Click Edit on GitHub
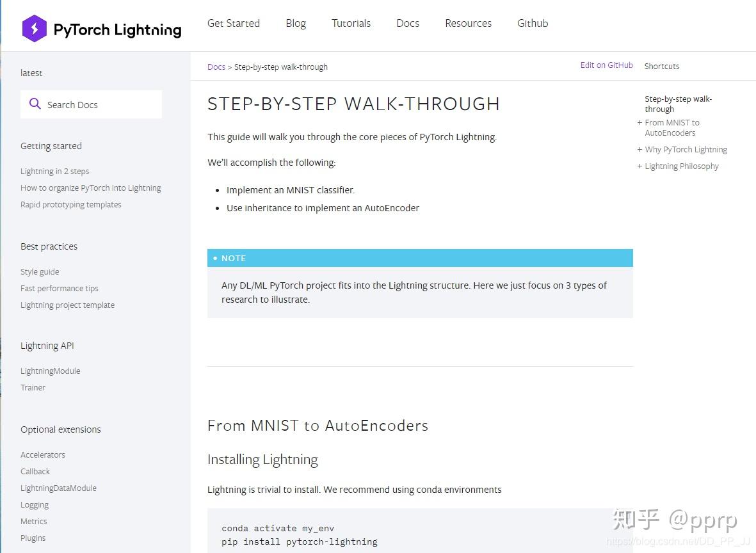This screenshot has height=553, width=756. [x=606, y=65]
